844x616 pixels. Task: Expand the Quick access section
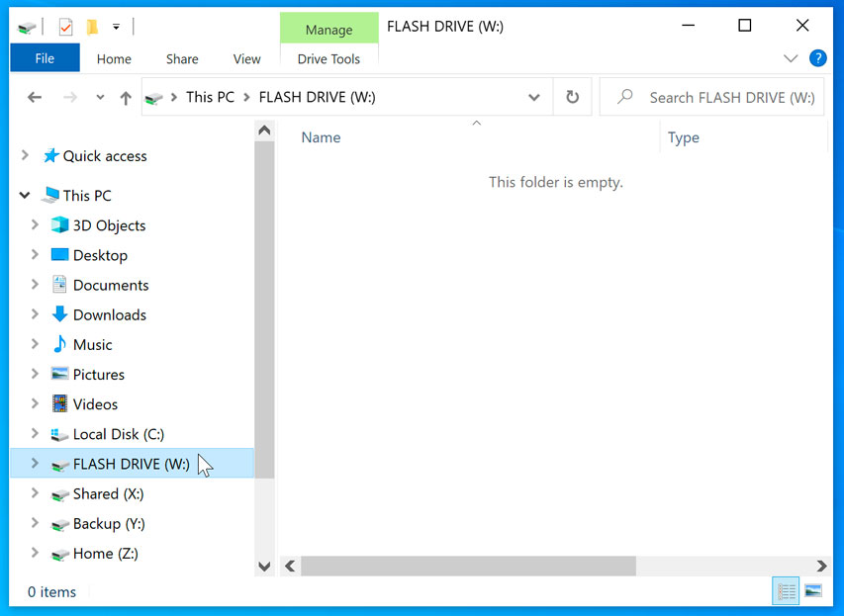24,155
